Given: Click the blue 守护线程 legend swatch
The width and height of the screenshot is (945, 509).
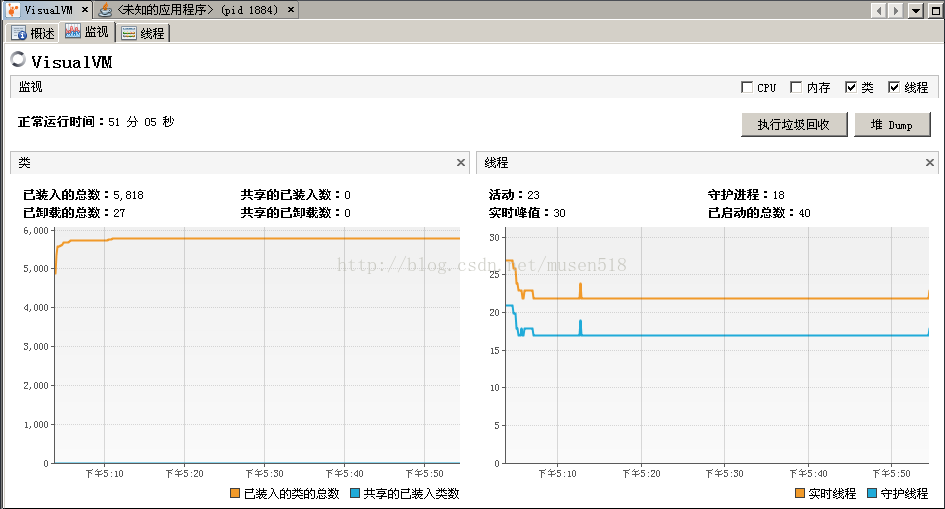Looking at the screenshot, I should 872,493.
